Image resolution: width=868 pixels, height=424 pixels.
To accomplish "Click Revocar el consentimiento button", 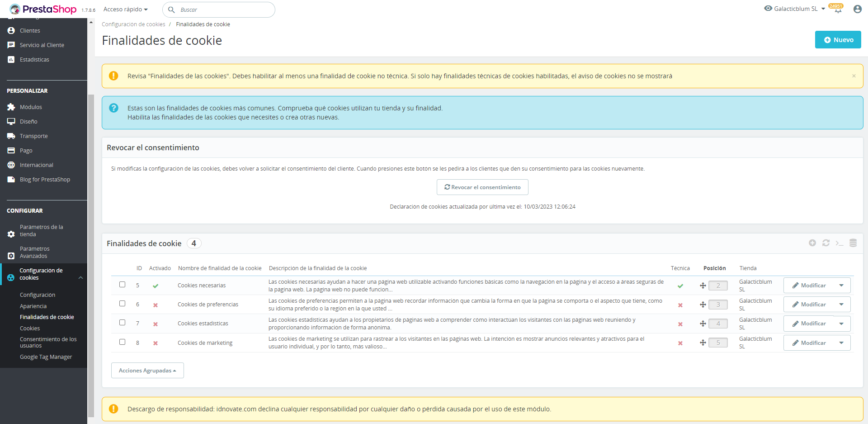I will [x=482, y=187].
